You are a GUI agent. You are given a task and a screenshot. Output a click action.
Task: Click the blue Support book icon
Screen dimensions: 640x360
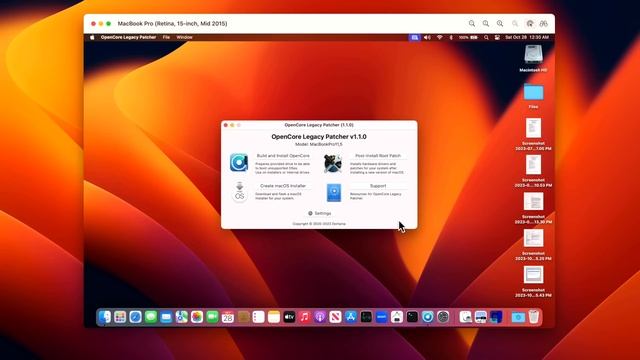[x=334, y=193]
